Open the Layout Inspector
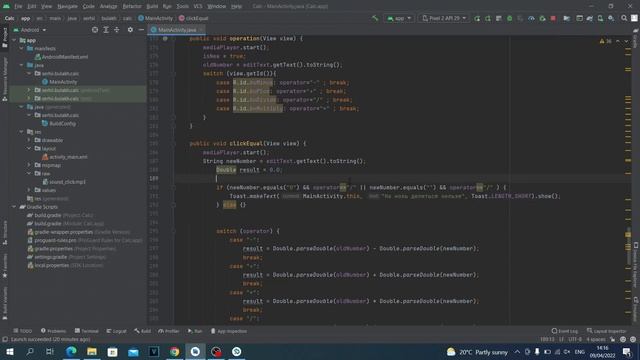640x360 pixels. point(607,331)
